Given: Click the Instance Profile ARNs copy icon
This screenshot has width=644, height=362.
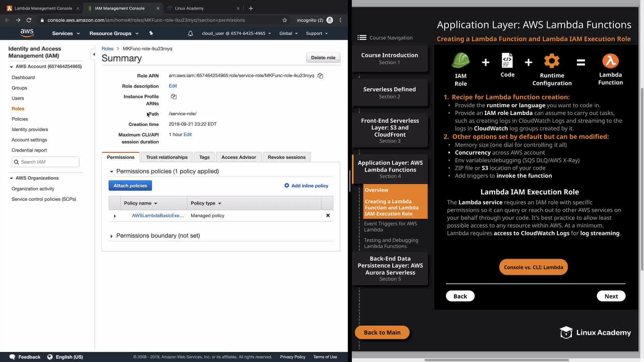Looking at the screenshot, I should point(173,97).
